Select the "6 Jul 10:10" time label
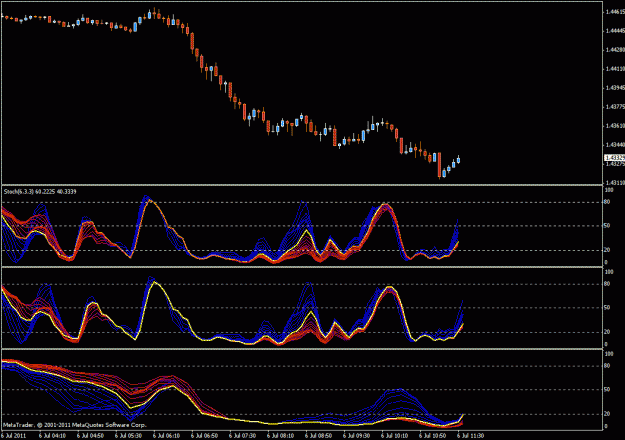This screenshot has width=625, height=440. (394, 436)
